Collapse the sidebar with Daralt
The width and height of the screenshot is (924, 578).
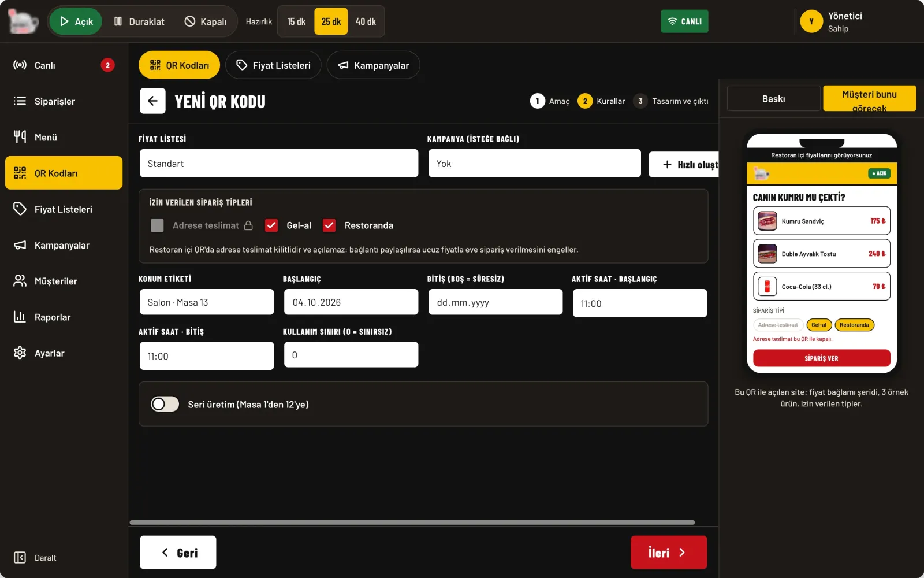(35, 558)
